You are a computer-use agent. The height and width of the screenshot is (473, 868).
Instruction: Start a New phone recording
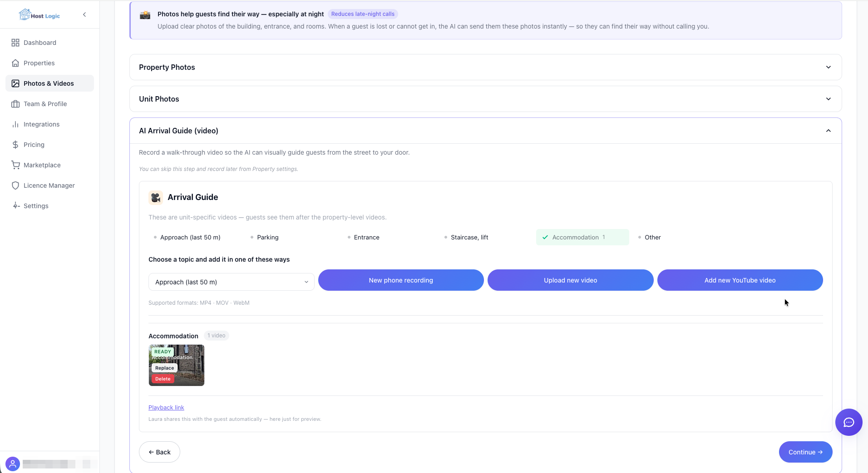coord(401,280)
